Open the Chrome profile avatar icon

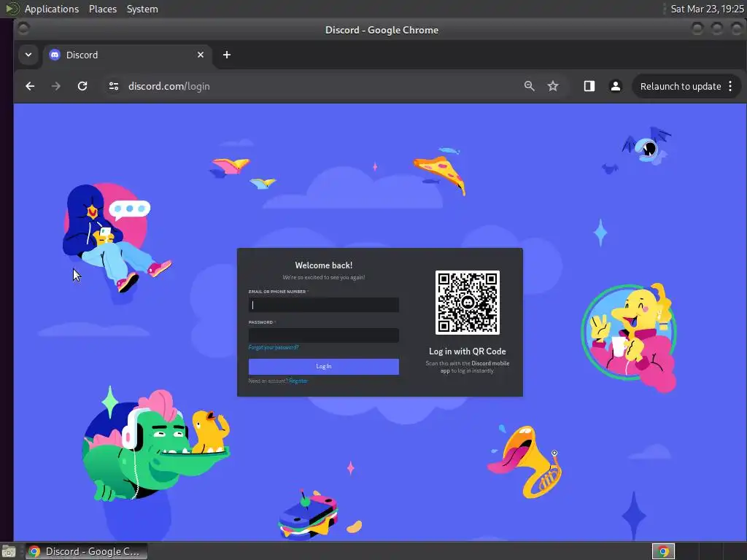point(616,86)
